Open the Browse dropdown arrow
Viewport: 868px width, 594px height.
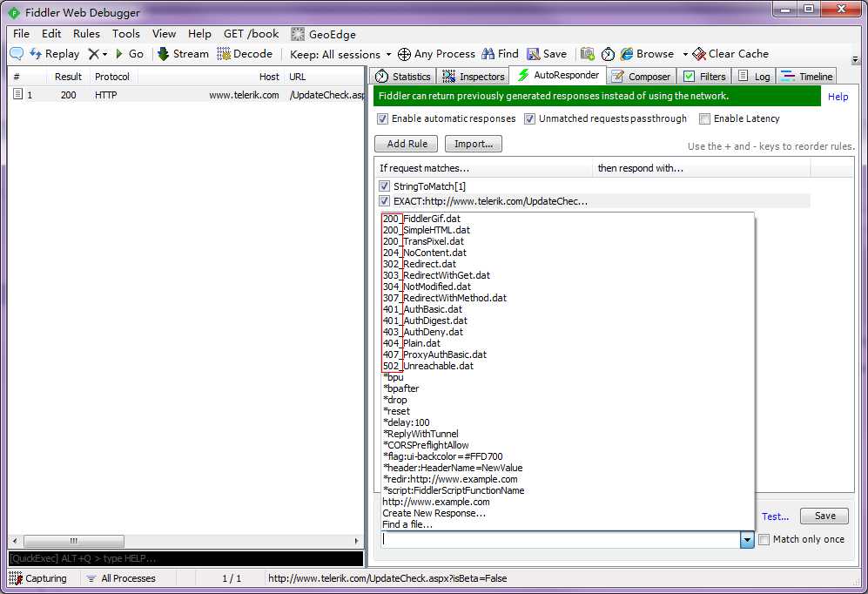[685, 54]
